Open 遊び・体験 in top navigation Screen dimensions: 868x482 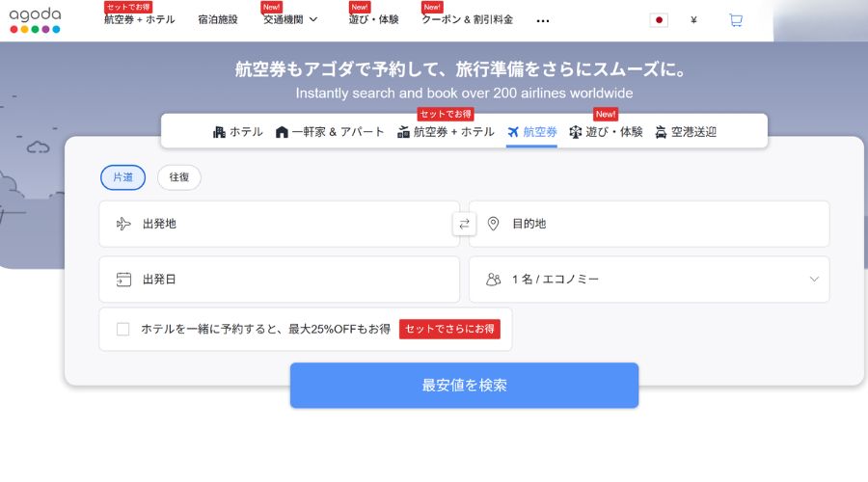(373, 19)
